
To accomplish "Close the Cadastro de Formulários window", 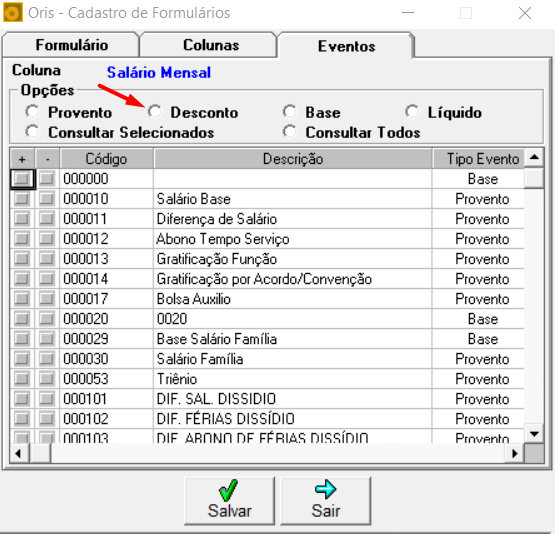I will tap(525, 13).
